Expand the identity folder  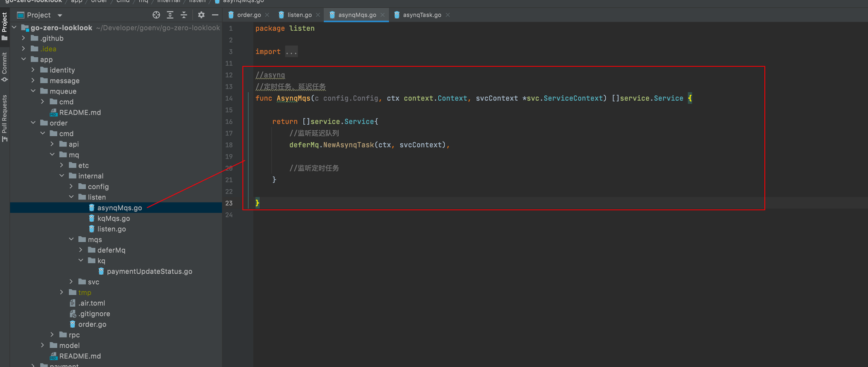click(x=34, y=71)
